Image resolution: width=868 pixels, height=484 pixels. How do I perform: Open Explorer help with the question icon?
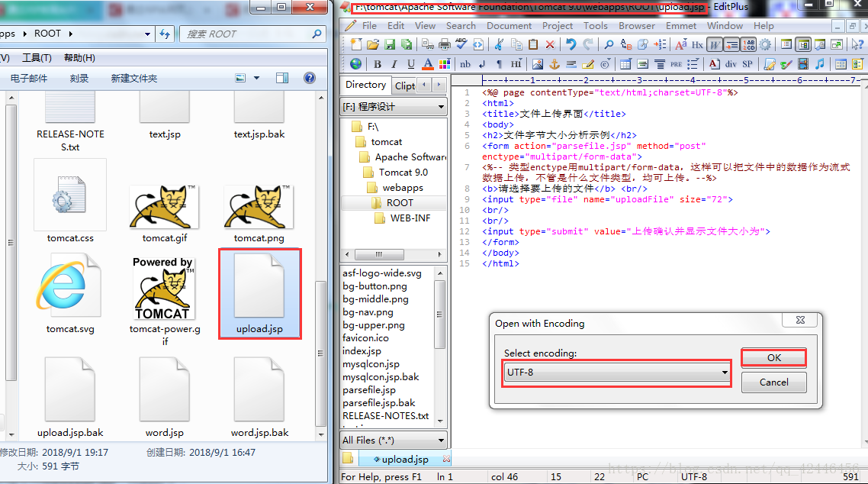point(310,78)
